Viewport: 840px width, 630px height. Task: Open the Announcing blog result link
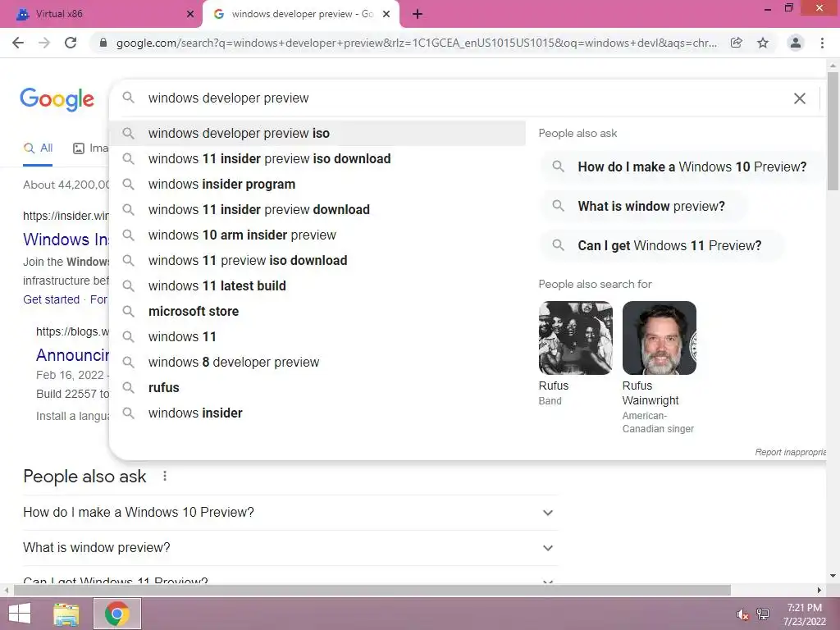72,354
